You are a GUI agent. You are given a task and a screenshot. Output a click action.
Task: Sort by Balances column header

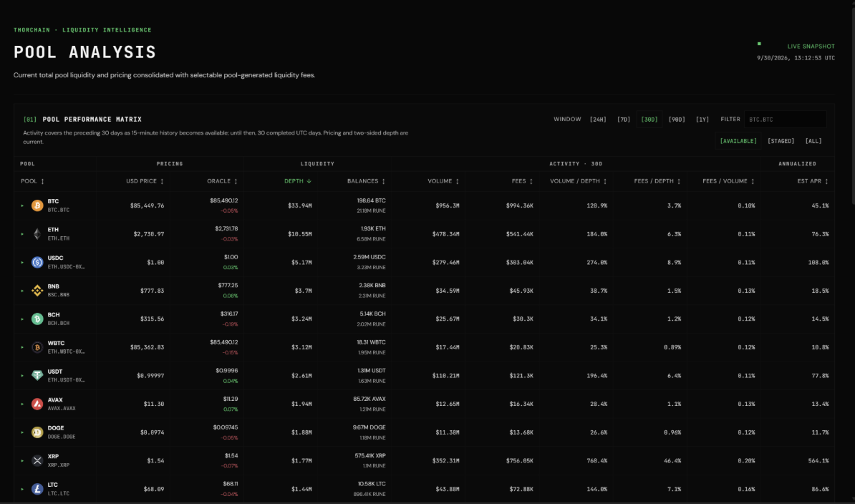(367, 181)
